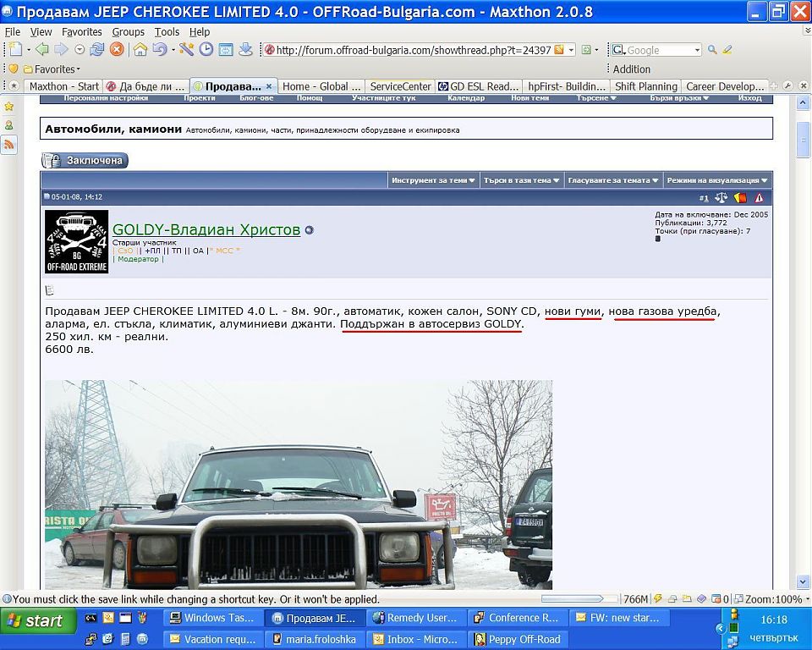Refresh the page with the reload icon
Viewport: 812px width, 650px height.
pos(96,50)
